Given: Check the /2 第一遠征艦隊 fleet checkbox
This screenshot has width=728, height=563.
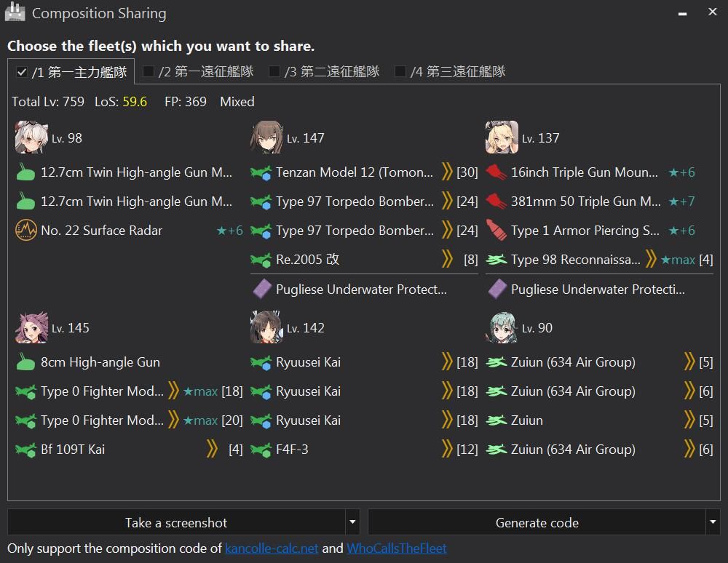Looking at the screenshot, I should 148,71.
